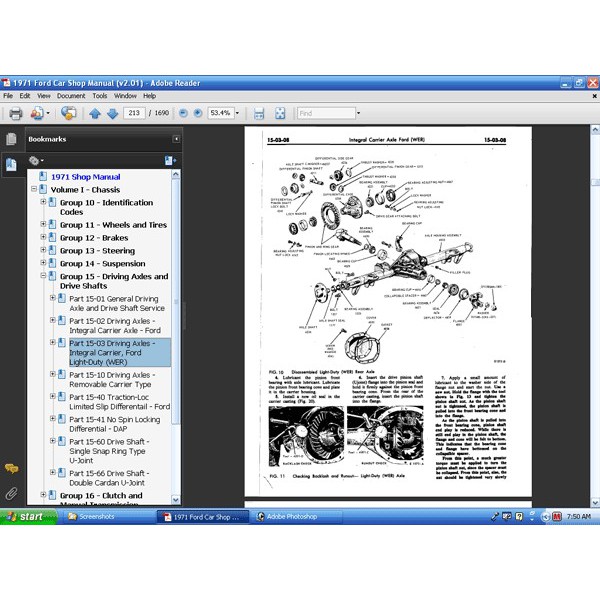Go to next page arrow
600x600 pixels.
tap(112, 113)
